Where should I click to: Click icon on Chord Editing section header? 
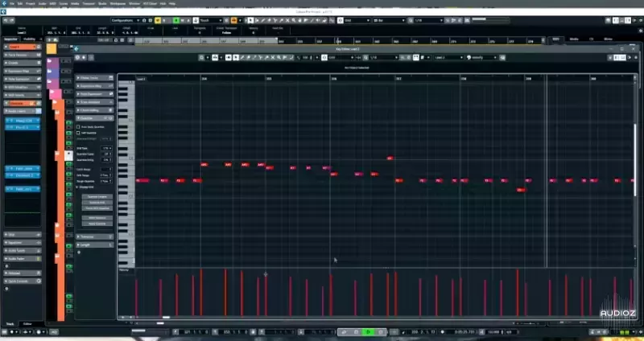110,110
